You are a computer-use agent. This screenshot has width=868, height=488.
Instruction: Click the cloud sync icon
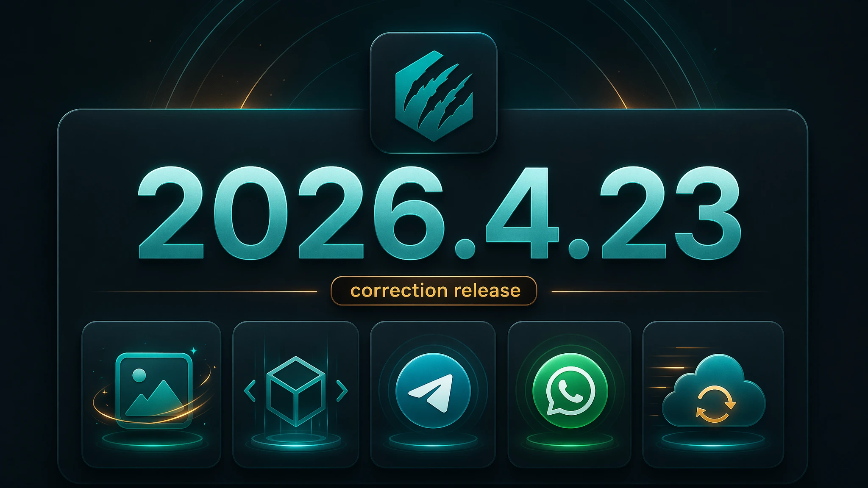point(713,391)
